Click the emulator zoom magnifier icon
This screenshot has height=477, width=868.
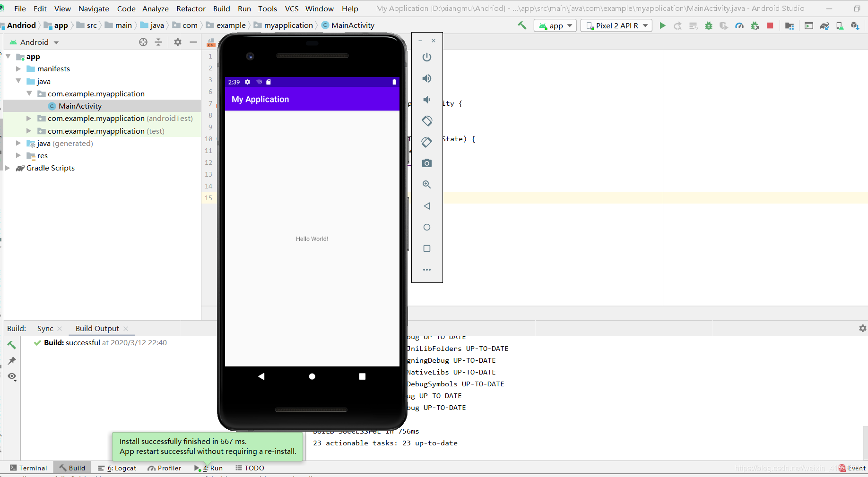click(427, 185)
